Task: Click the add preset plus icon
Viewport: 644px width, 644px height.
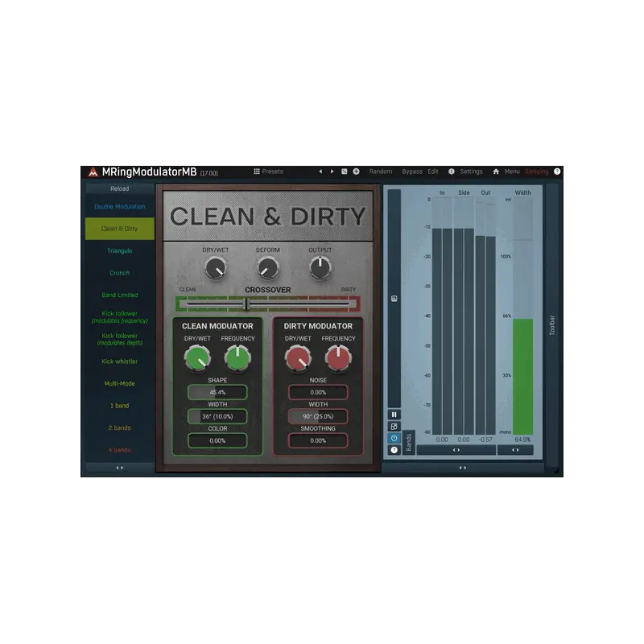Action: point(356,171)
